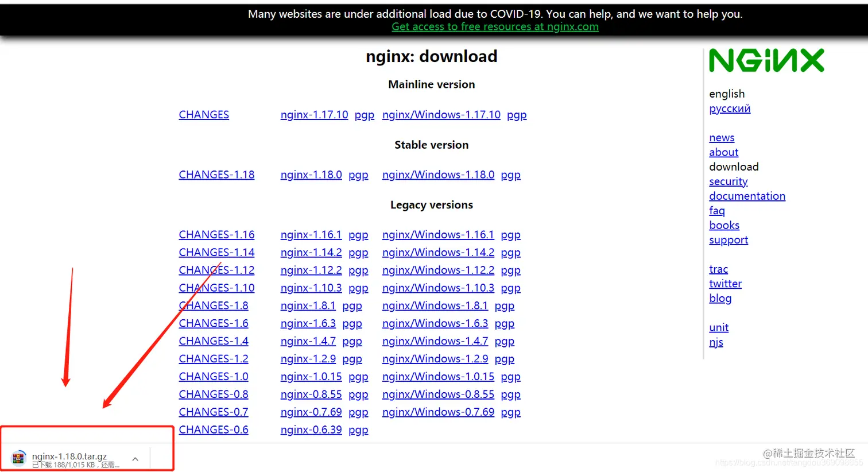This screenshot has height=472, width=868.
Task: Open pgp for nginx/Windows-1.6.3
Action: 504,324
